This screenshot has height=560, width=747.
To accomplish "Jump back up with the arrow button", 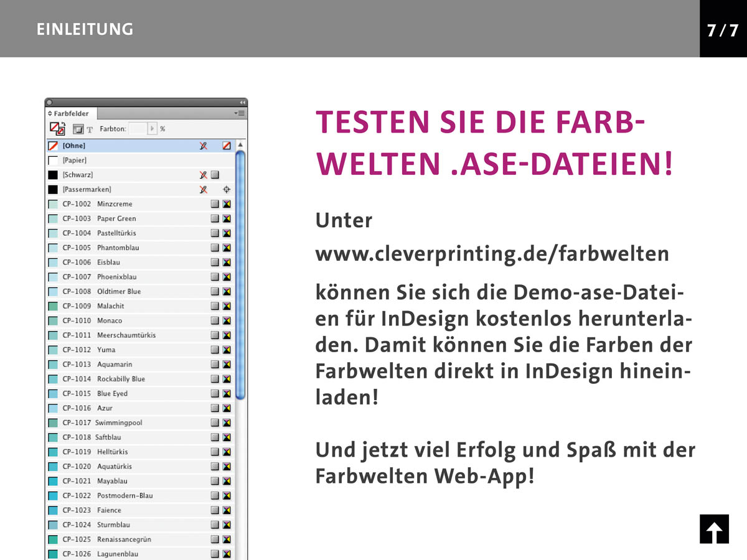I will point(714,529).
